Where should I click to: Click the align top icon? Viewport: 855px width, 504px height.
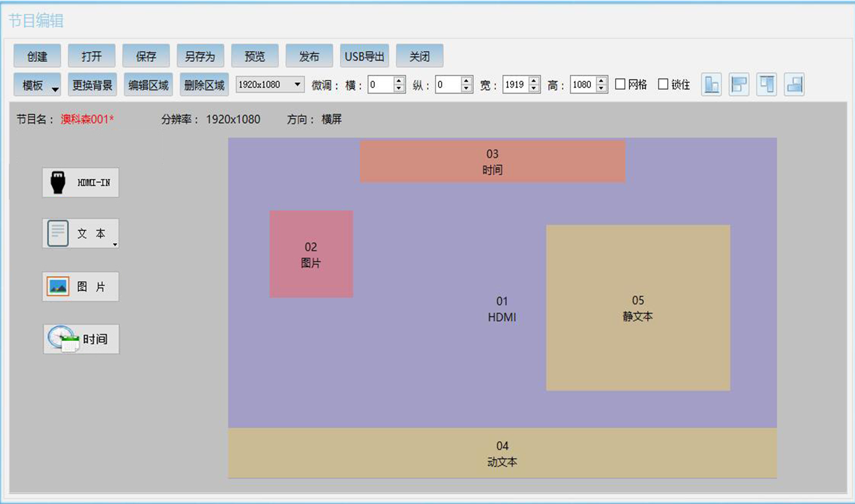(767, 85)
